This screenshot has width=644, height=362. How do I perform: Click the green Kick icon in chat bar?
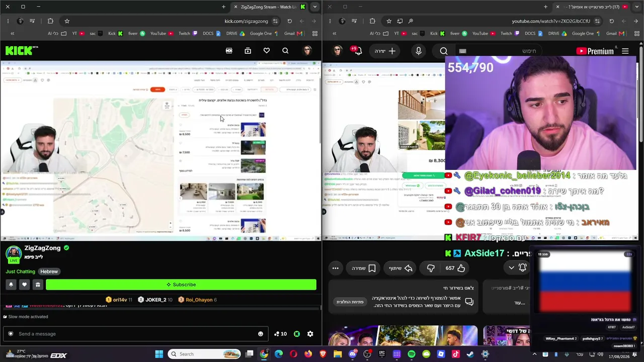coord(297,334)
